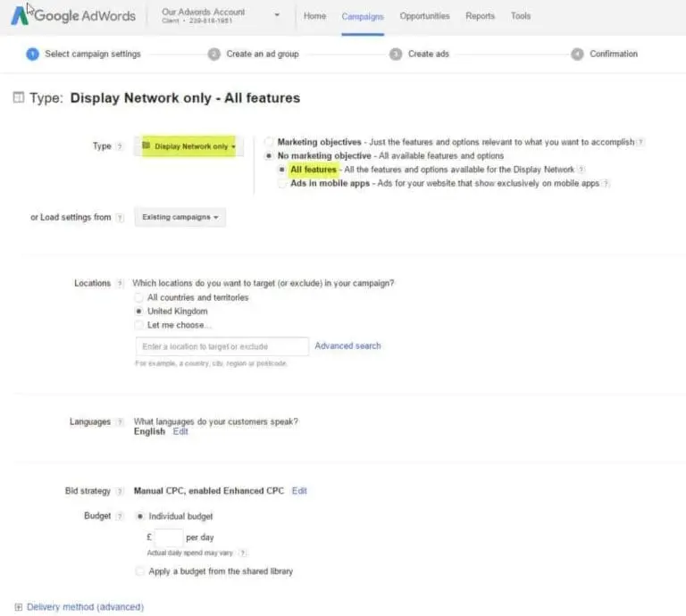The image size is (686, 616).
Task: Click the Confirmation step label
Action: tap(614, 54)
